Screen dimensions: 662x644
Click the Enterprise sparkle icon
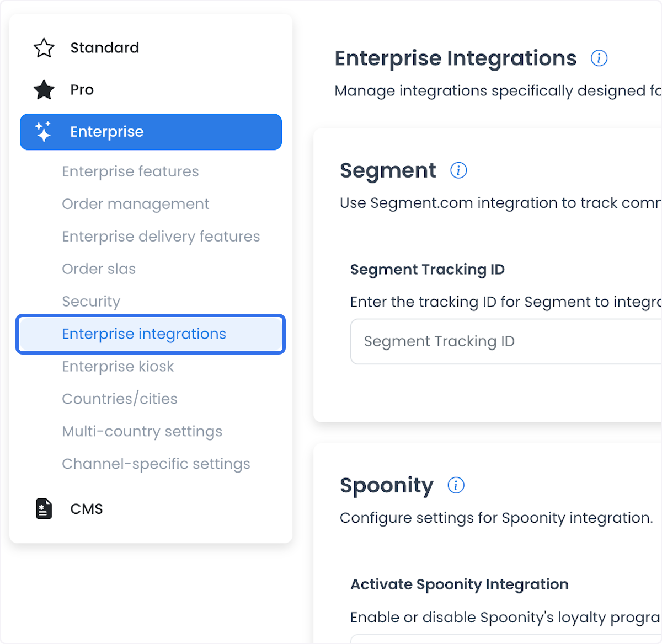(x=43, y=132)
